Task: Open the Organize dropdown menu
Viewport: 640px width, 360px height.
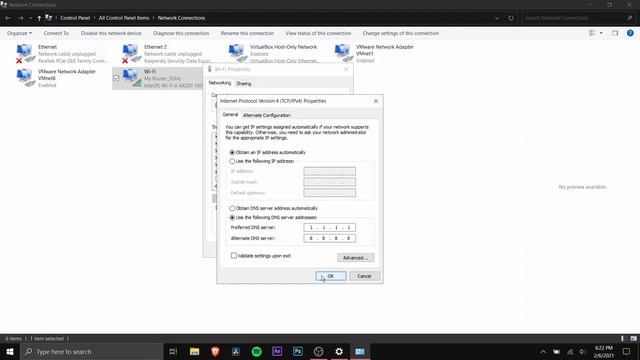Action: point(19,33)
